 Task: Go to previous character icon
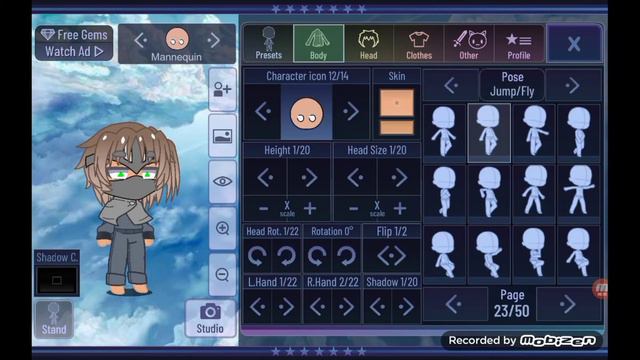[x=262, y=111]
